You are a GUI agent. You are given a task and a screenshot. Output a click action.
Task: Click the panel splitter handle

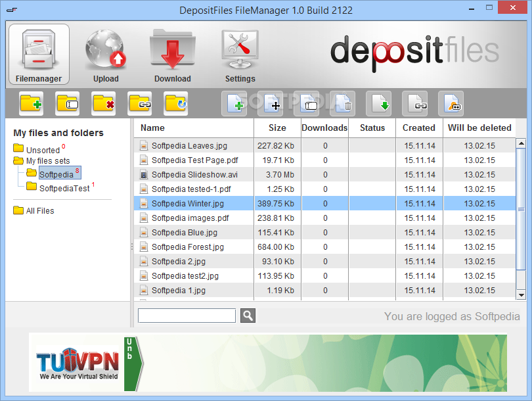(x=132, y=247)
